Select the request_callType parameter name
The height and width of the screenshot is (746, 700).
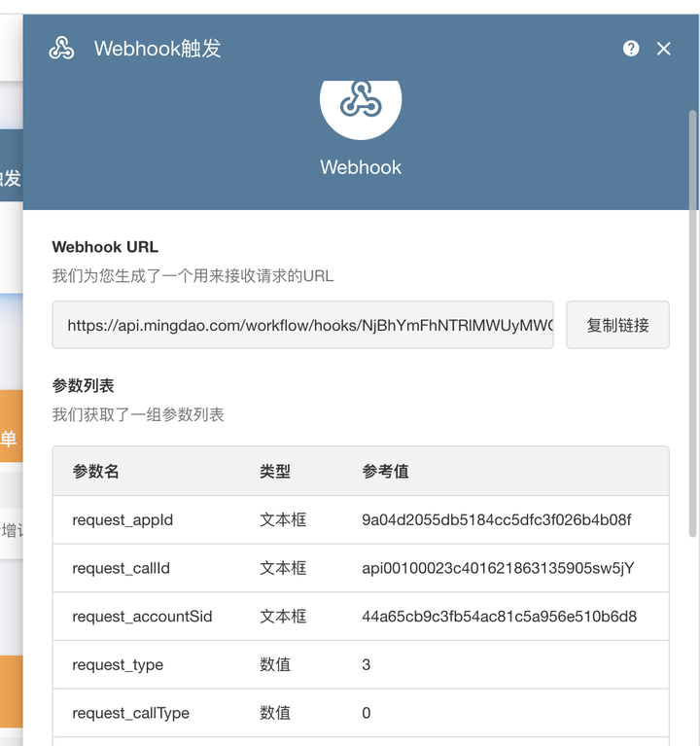[x=131, y=713]
